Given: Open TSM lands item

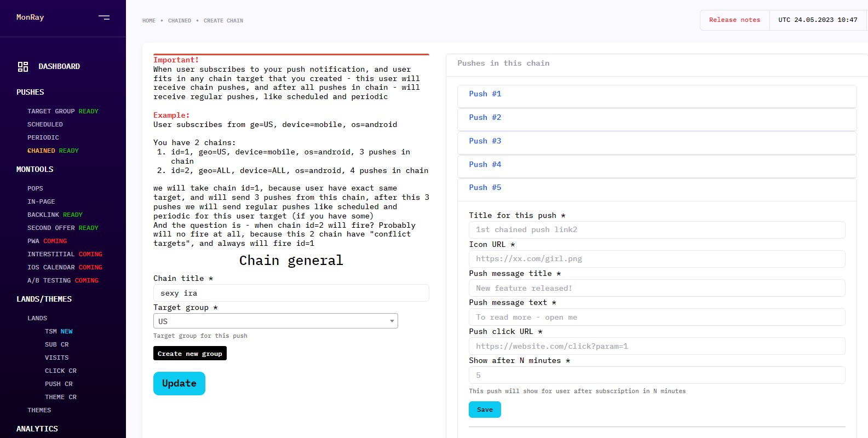Looking at the screenshot, I should (59, 331).
